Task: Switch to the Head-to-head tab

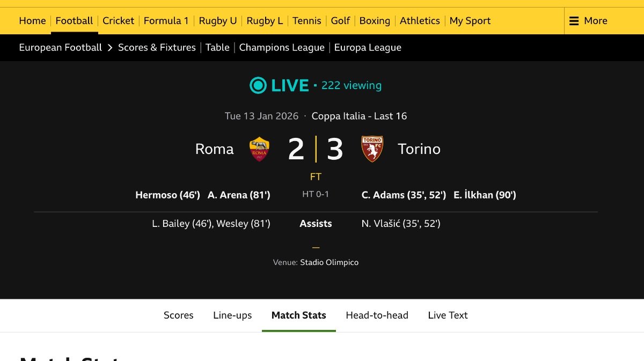Action: 377,315
